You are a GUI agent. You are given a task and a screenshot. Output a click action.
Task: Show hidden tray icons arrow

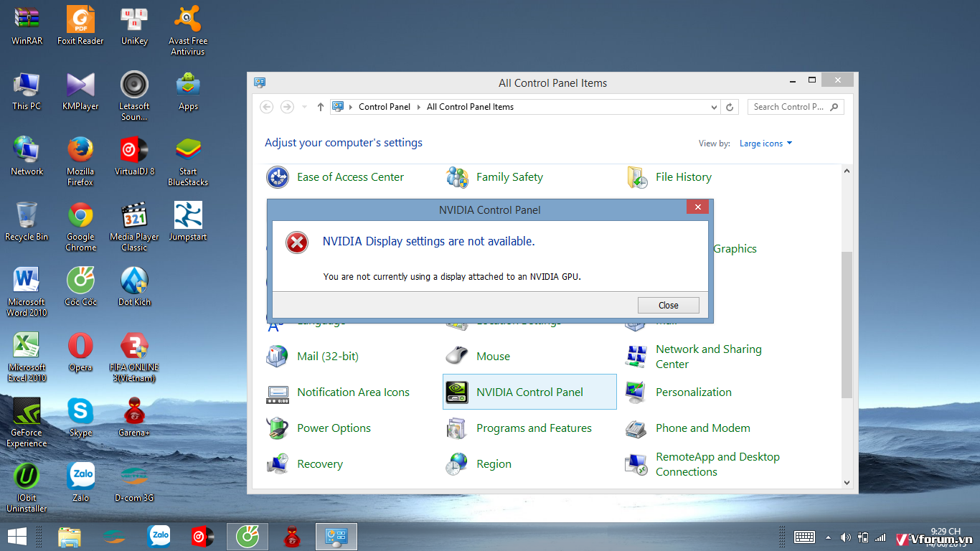tap(829, 537)
